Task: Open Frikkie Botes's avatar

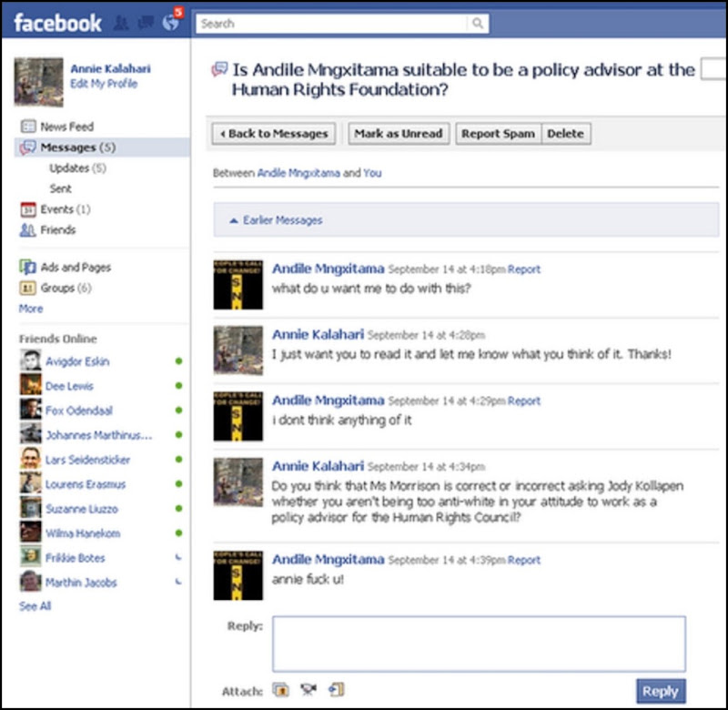Action: [31, 557]
